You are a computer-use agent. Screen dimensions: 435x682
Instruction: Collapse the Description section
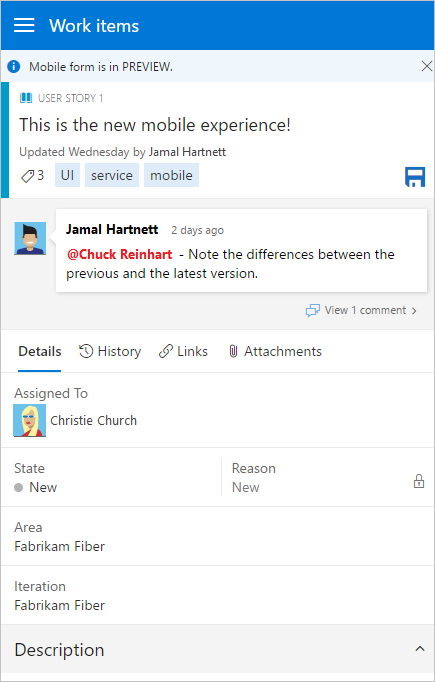[419, 649]
